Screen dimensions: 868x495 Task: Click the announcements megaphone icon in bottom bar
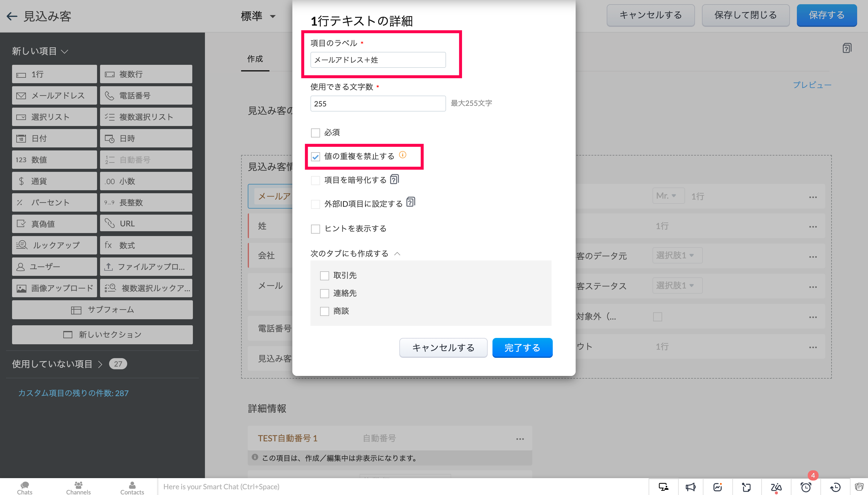[690, 487]
